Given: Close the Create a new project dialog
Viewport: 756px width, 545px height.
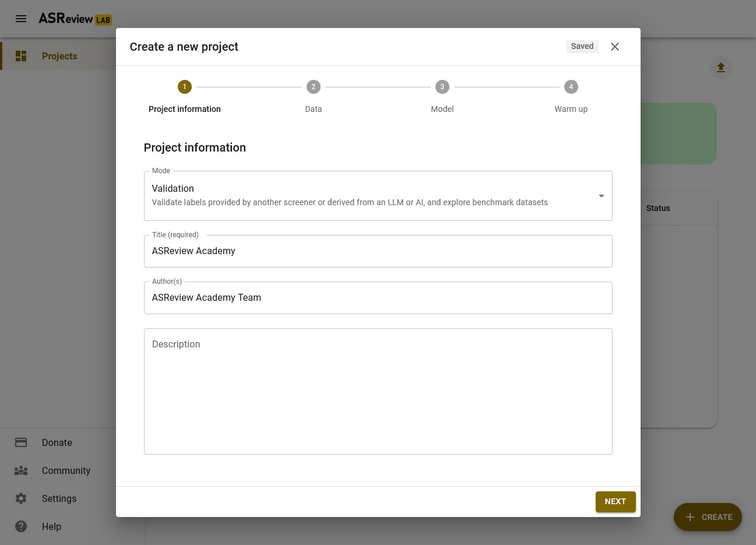Looking at the screenshot, I should pyautogui.click(x=615, y=47).
